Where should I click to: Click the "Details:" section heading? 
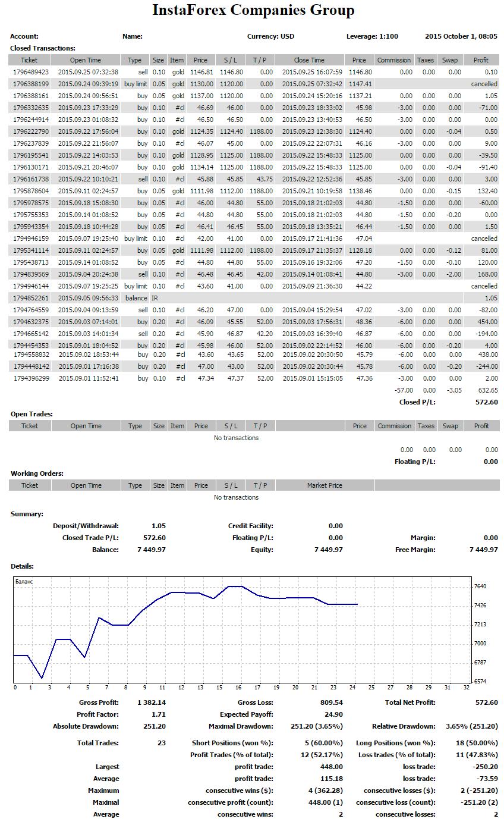[x=22, y=566]
